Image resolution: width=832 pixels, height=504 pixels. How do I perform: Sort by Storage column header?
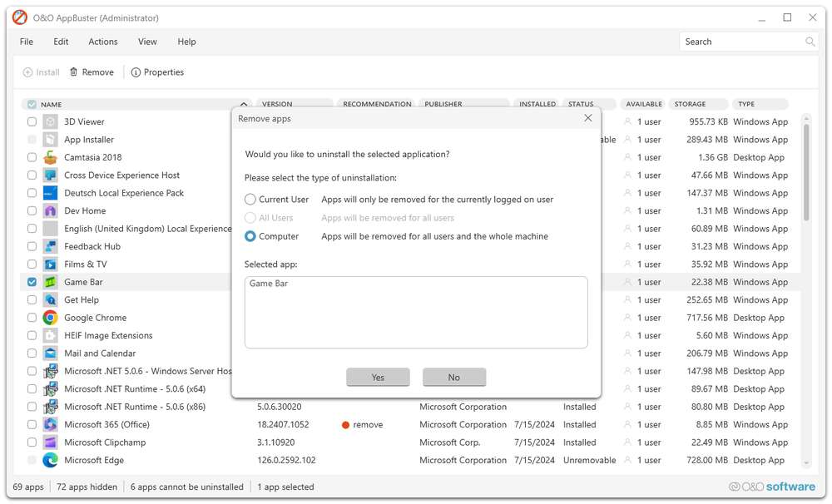pos(697,104)
